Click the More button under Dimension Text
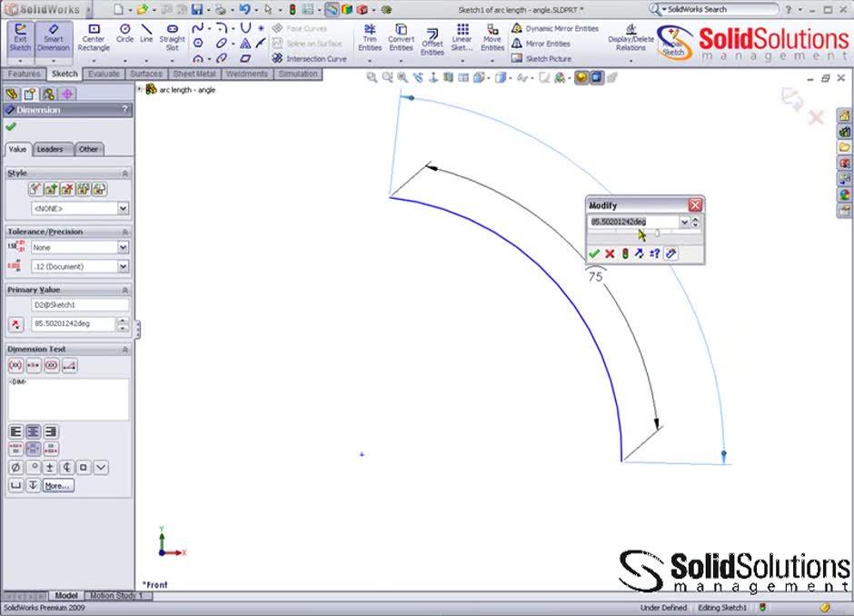 (x=57, y=485)
